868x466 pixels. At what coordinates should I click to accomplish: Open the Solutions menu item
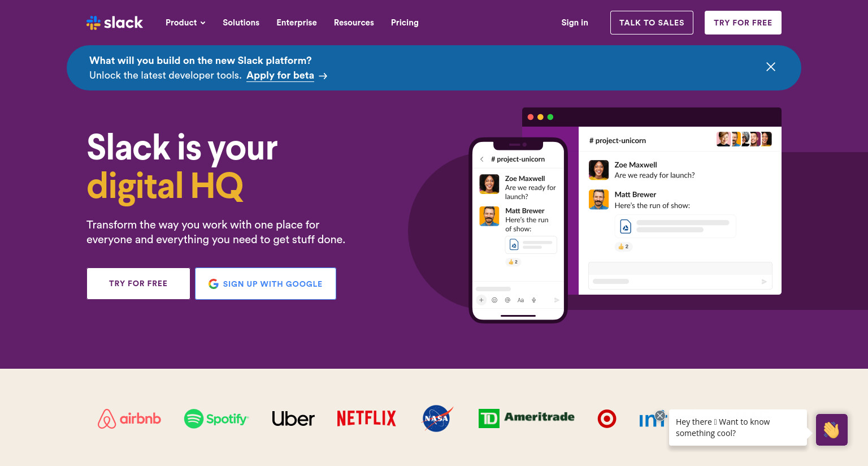tap(241, 23)
